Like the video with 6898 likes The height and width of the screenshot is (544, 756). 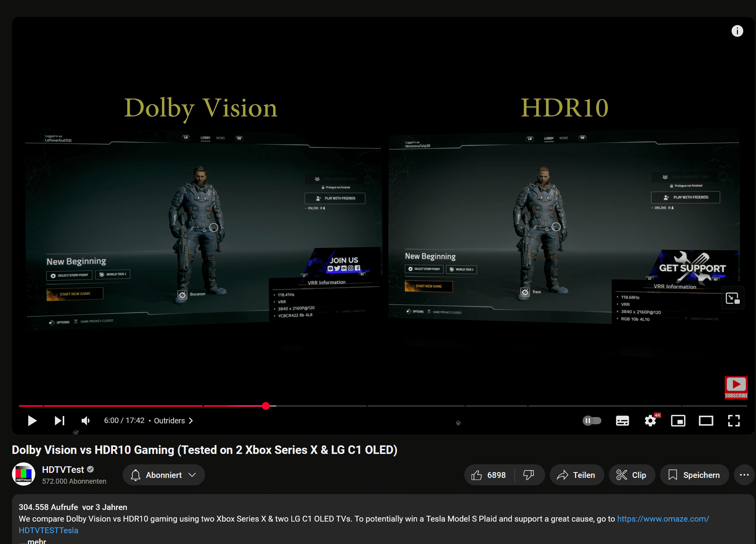(489, 475)
